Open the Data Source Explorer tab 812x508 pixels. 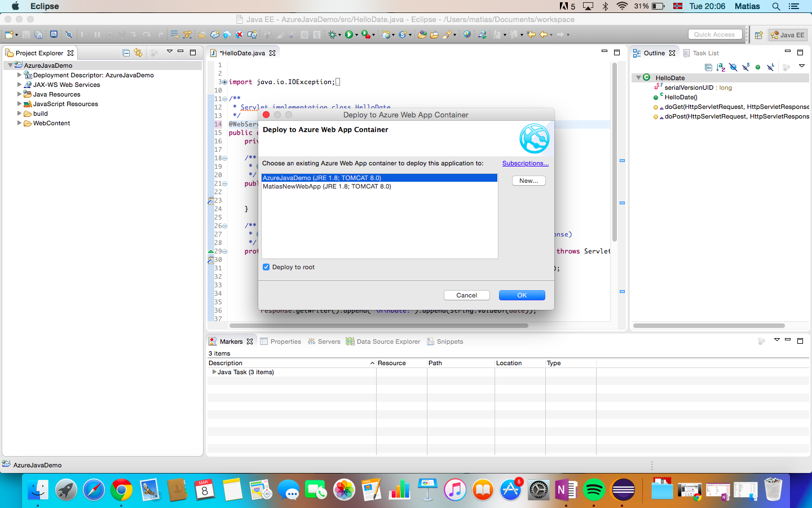[x=383, y=341]
